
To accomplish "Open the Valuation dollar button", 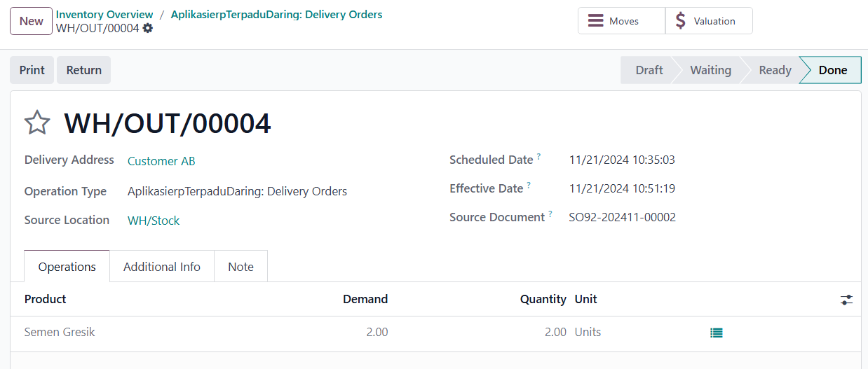I will 709,21.
